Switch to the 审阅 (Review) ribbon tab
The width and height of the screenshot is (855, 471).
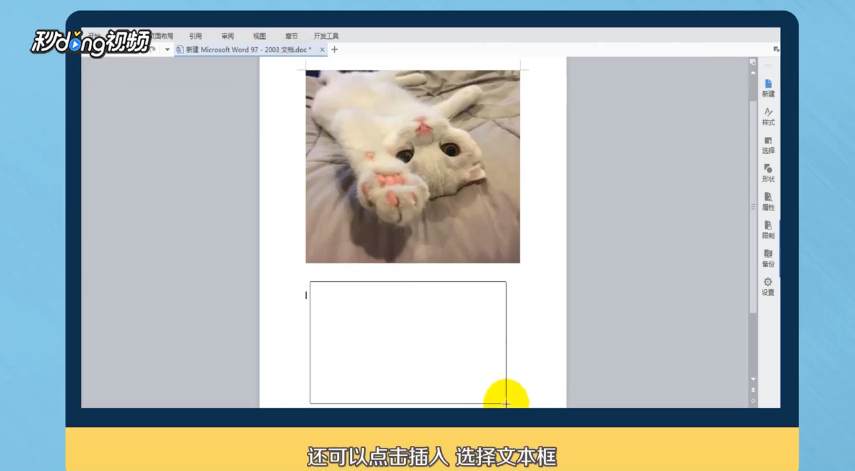click(x=227, y=36)
